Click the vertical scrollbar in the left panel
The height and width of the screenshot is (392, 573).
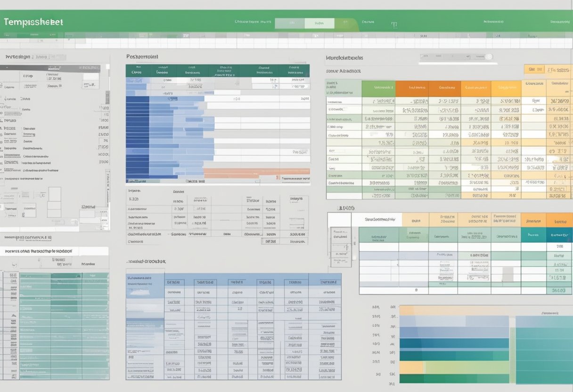pyautogui.click(x=107, y=97)
